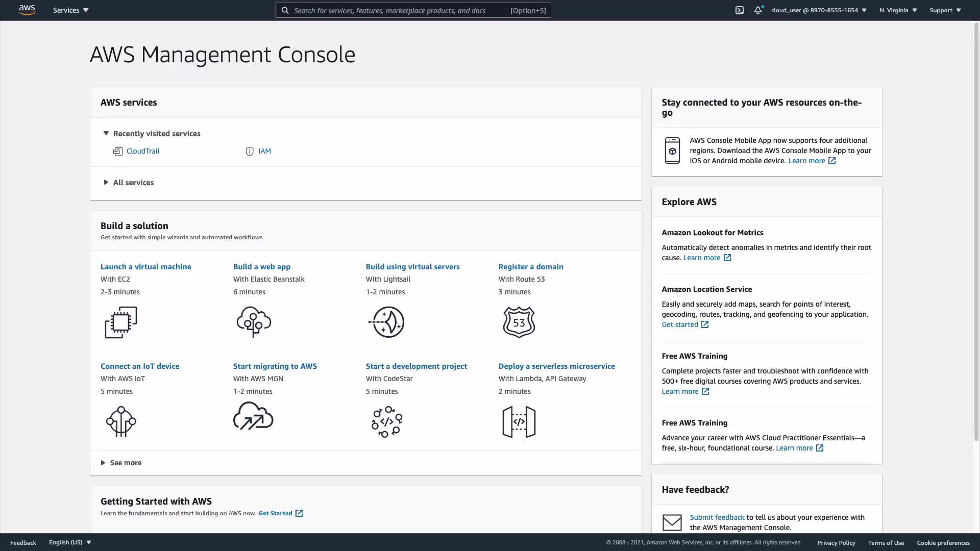
Task: Click the AWS MGN migration cloud icon
Action: coord(253,417)
